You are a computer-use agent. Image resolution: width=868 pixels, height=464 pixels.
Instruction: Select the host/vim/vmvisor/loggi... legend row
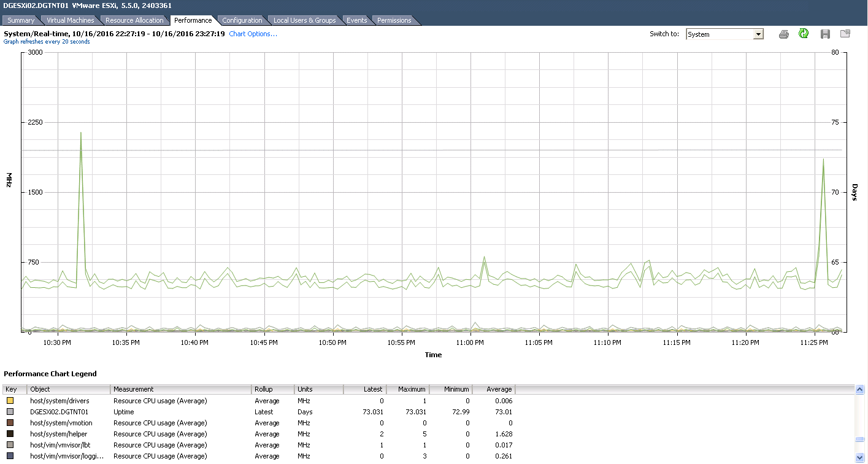[x=259, y=456]
